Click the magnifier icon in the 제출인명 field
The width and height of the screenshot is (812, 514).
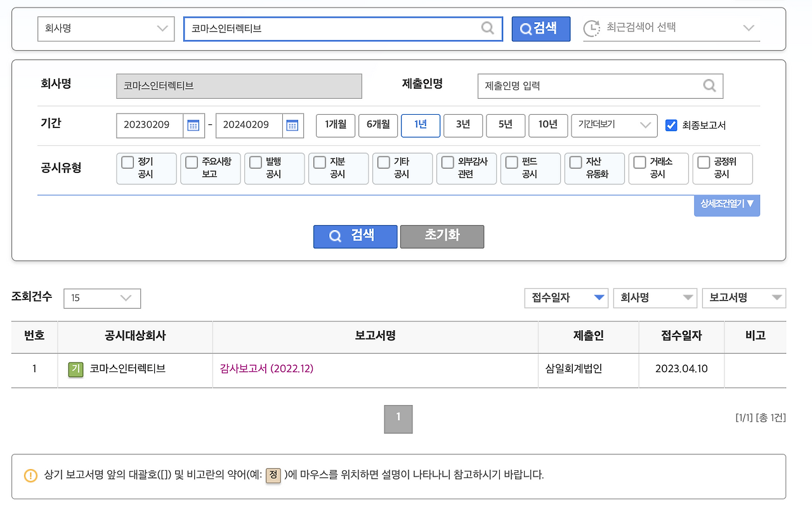[x=709, y=86]
